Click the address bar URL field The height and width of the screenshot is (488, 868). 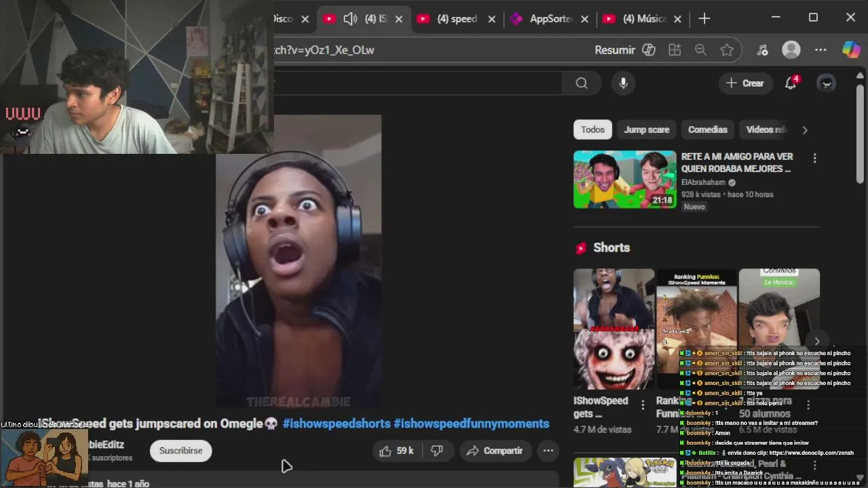427,49
